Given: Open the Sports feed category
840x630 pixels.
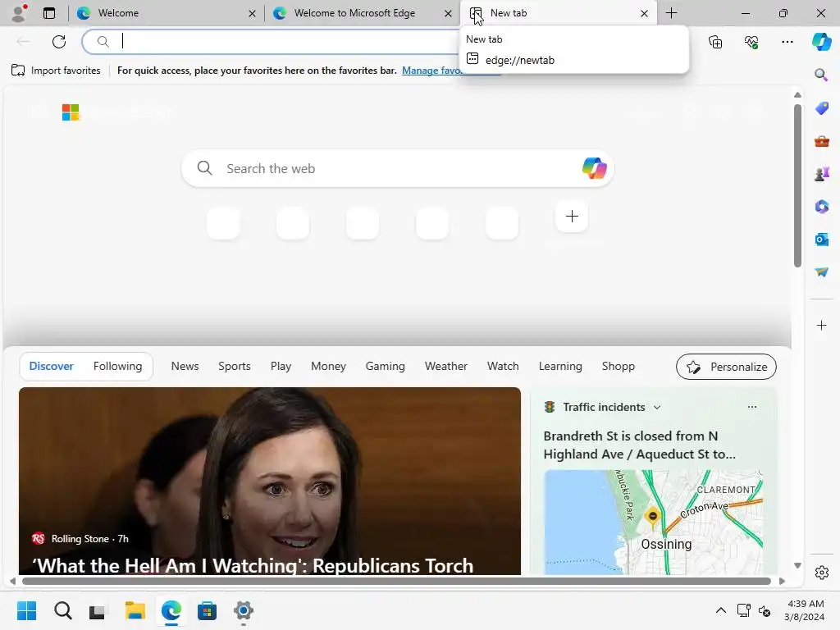Looking at the screenshot, I should [234, 366].
